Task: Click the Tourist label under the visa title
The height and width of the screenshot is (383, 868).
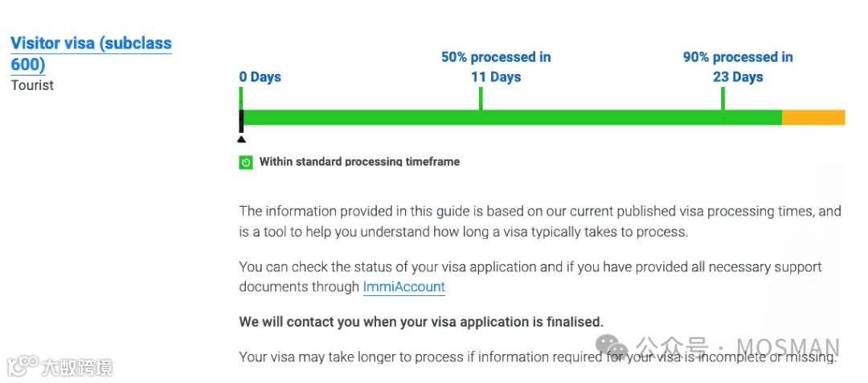Action: (32, 85)
